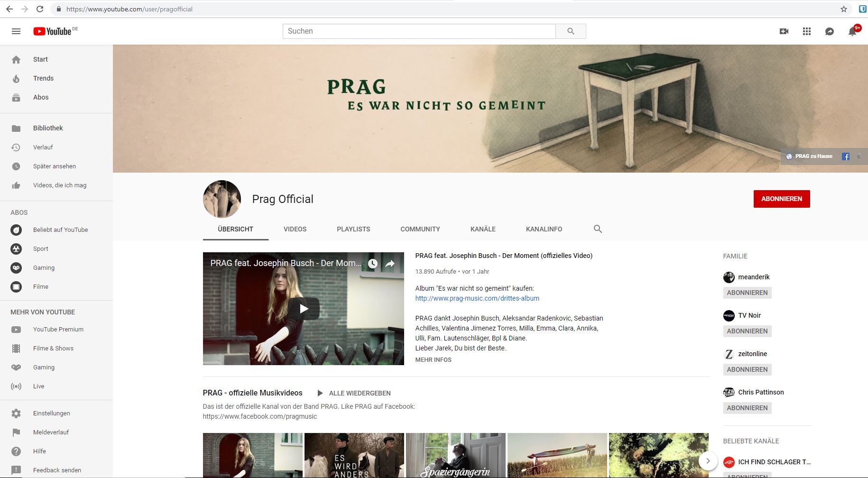Subscribe to Chris Pattinson channel
Image resolution: width=868 pixels, height=478 pixels.
tap(747, 408)
